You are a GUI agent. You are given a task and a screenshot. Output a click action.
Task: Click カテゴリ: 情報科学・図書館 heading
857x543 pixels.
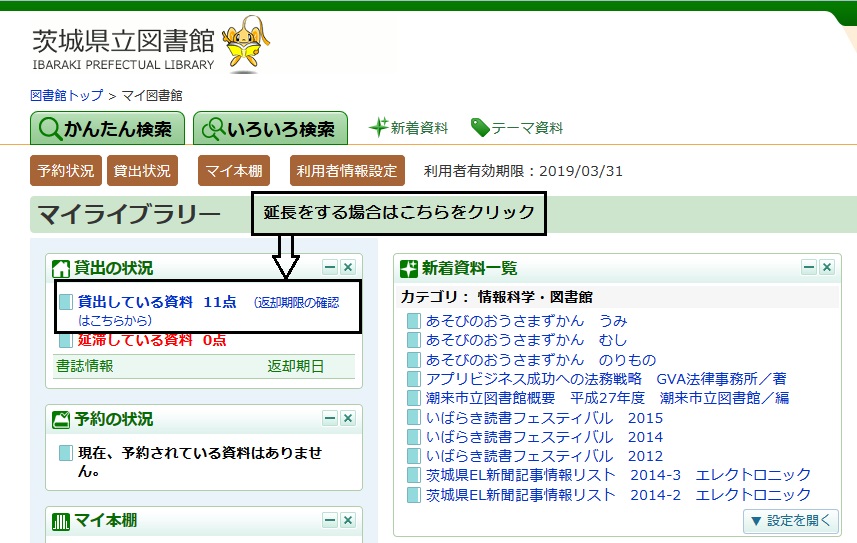coord(497,297)
